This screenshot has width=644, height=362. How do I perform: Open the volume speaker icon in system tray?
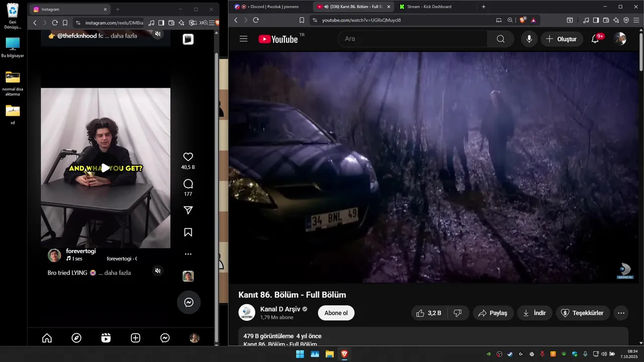click(x=604, y=354)
